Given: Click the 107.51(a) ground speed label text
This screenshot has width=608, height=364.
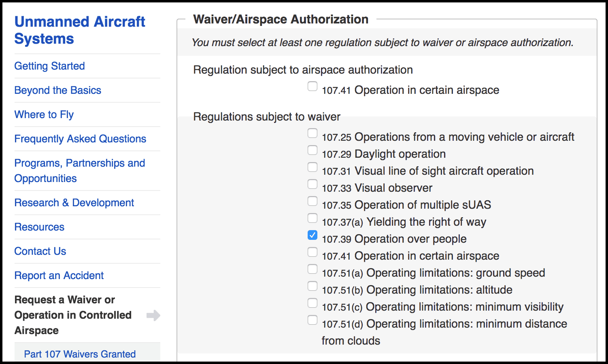Looking at the screenshot, I should 433,273.
